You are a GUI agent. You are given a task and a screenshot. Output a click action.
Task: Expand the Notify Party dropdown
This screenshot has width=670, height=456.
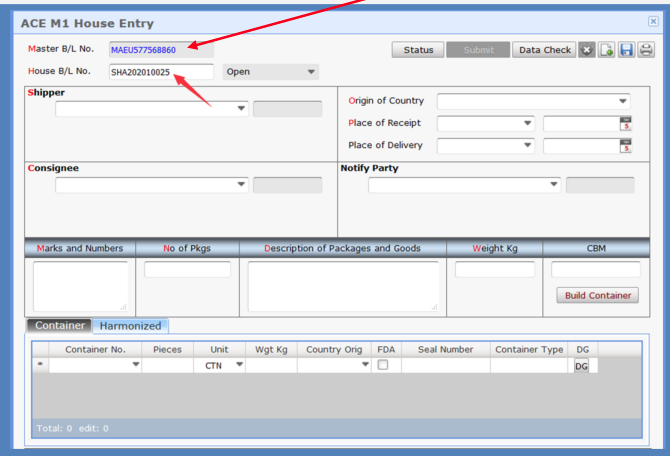pos(554,185)
